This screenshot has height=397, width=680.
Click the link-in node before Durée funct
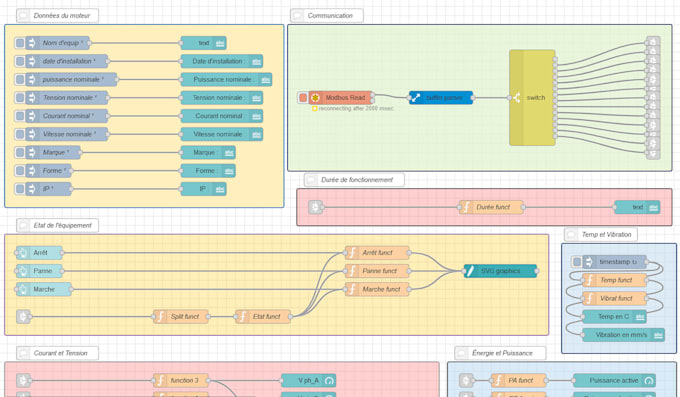tap(315, 207)
